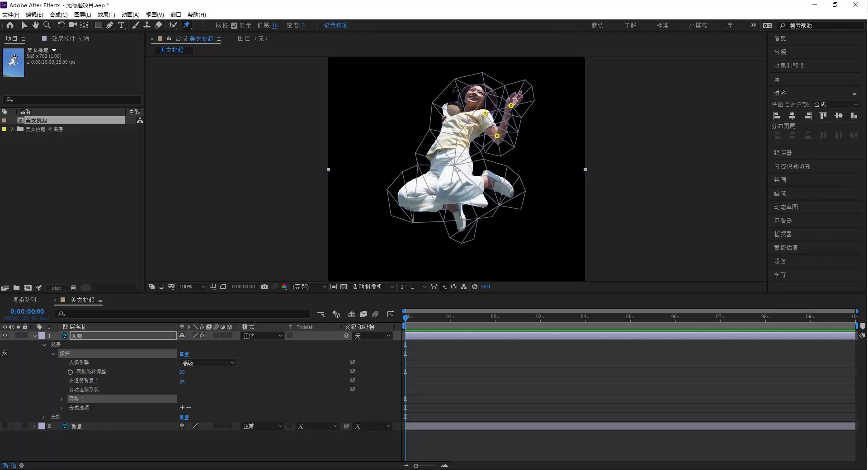
Task: Click the 重置 button for 操控 effect
Action: tap(184, 354)
